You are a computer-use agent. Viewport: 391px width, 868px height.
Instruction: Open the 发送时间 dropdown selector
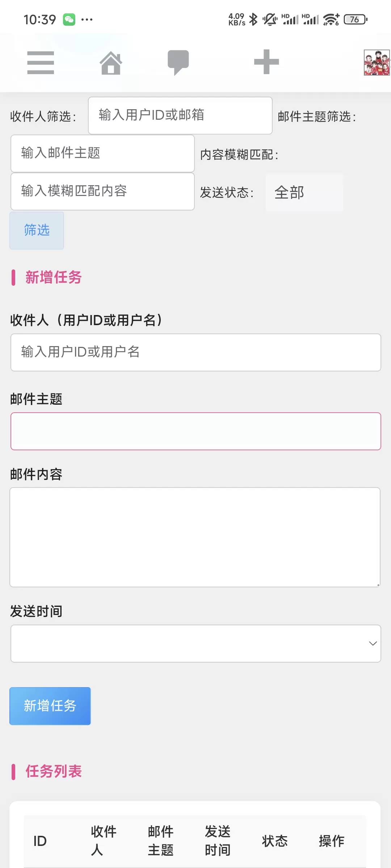196,643
